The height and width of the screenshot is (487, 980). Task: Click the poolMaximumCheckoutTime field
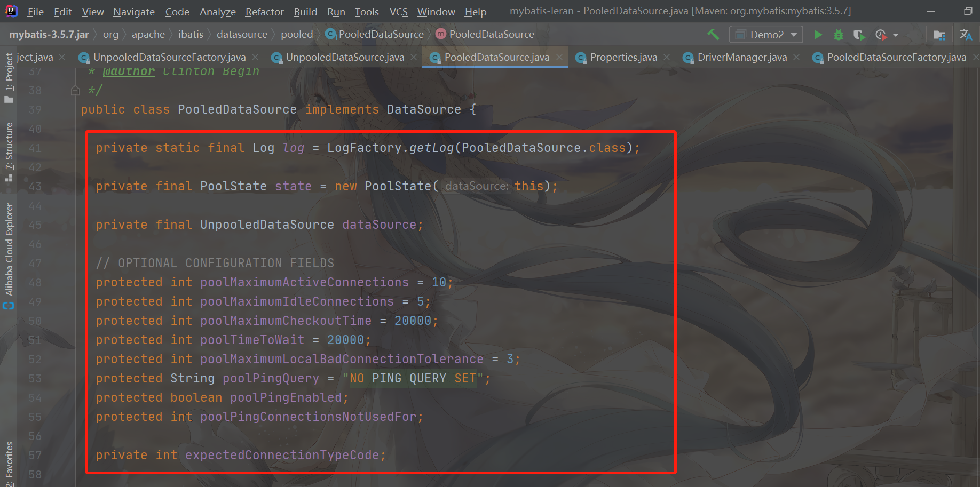click(x=286, y=321)
